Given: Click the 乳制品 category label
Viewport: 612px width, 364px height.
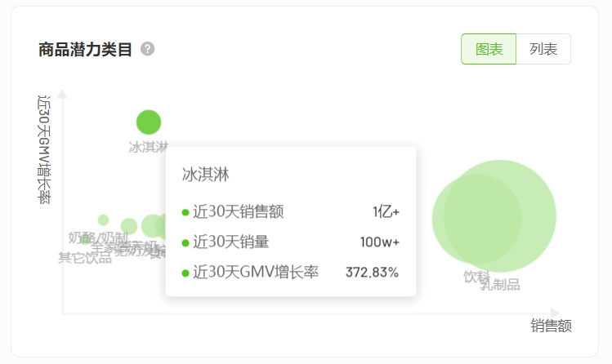Looking at the screenshot, I should (x=500, y=285).
